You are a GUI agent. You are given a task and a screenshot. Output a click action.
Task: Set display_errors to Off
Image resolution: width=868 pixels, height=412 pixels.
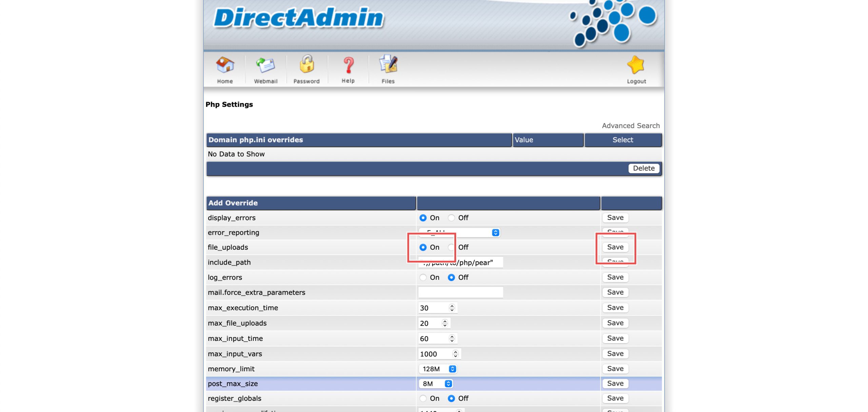[x=451, y=218]
